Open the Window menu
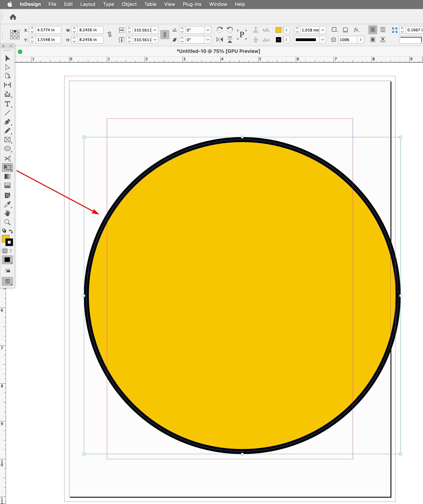 pos(218,4)
